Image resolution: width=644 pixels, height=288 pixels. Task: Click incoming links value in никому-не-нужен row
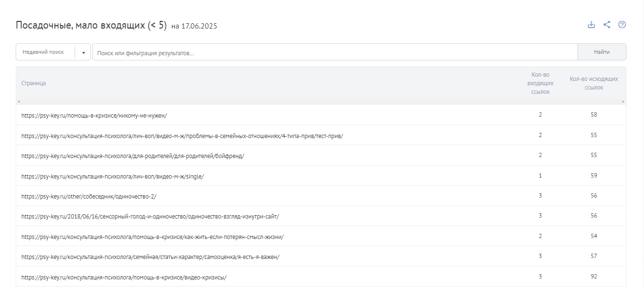(540, 115)
